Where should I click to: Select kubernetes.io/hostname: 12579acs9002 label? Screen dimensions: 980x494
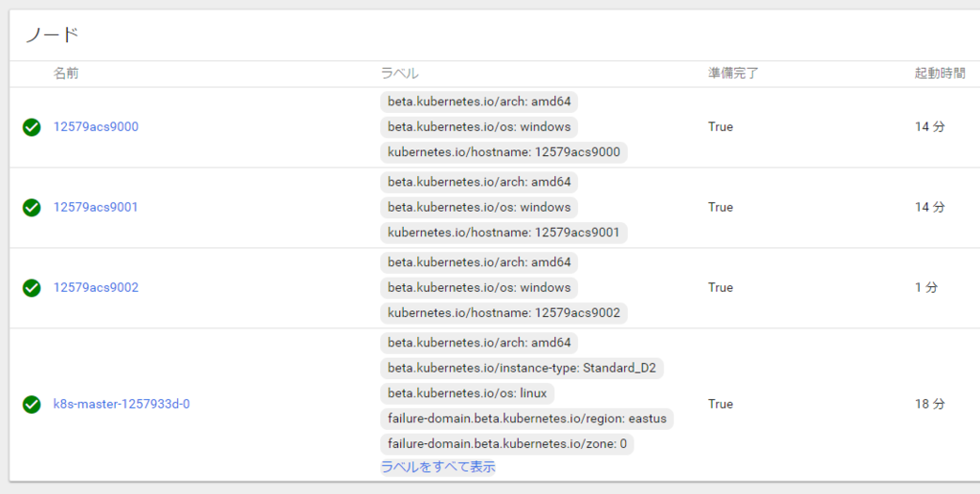coord(503,313)
